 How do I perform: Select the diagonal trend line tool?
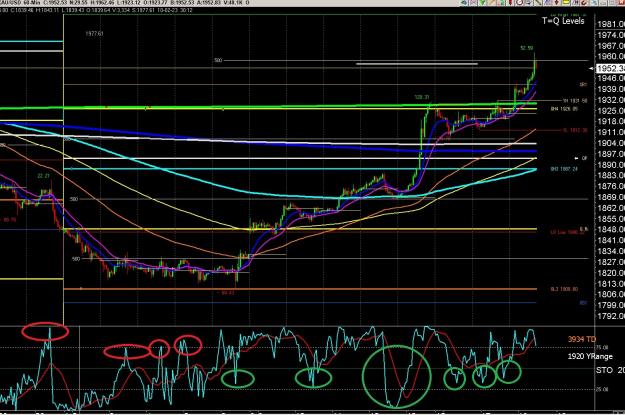[x=538, y=2]
